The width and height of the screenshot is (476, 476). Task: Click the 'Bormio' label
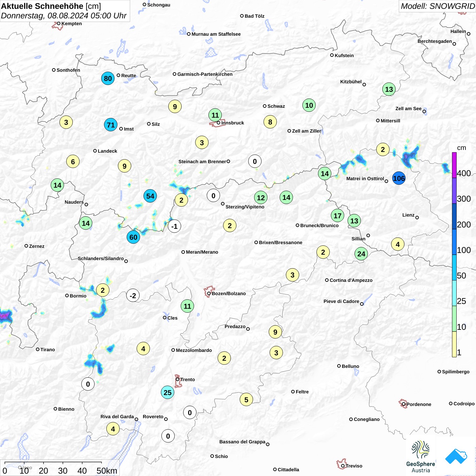[x=78, y=296]
